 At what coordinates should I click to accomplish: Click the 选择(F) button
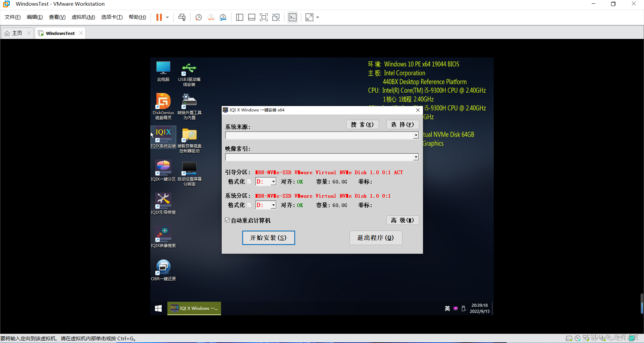[x=402, y=125]
